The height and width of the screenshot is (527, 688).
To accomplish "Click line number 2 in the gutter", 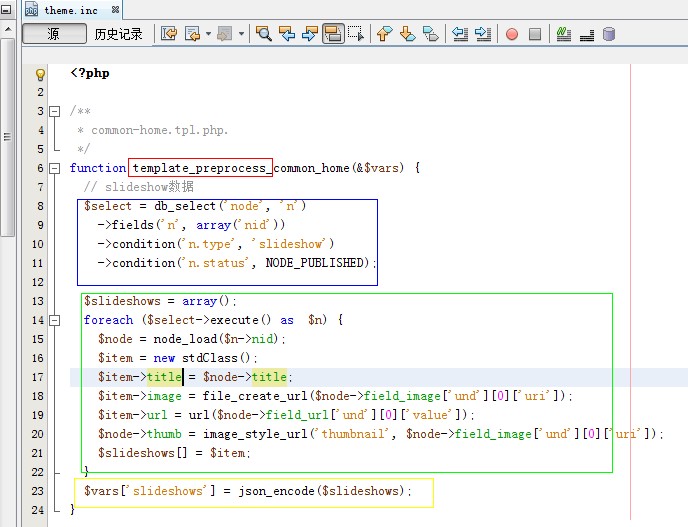I will click(x=40, y=92).
